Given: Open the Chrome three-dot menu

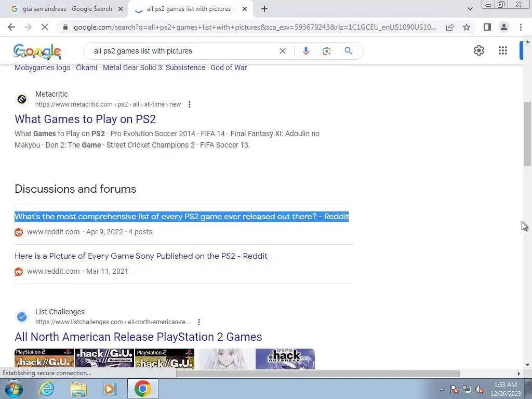Looking at the screenshot, I should [521, 27].
